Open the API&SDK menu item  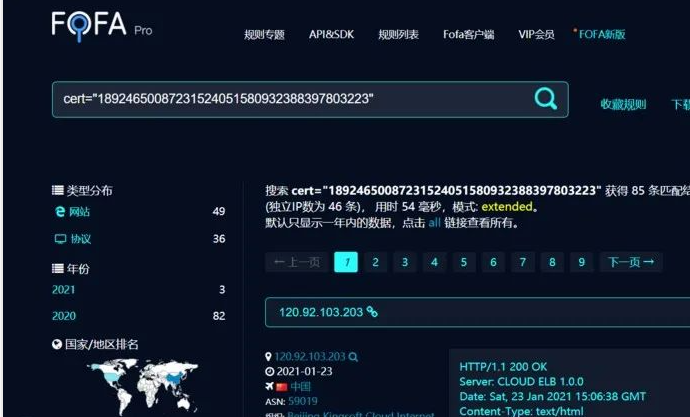tap(331, 34)
